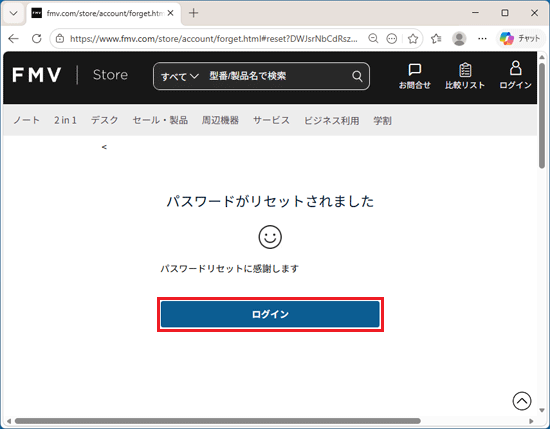The image size is (550, 429).
Task: Click the blue ログイン button
Action: (x=270, y=314)
